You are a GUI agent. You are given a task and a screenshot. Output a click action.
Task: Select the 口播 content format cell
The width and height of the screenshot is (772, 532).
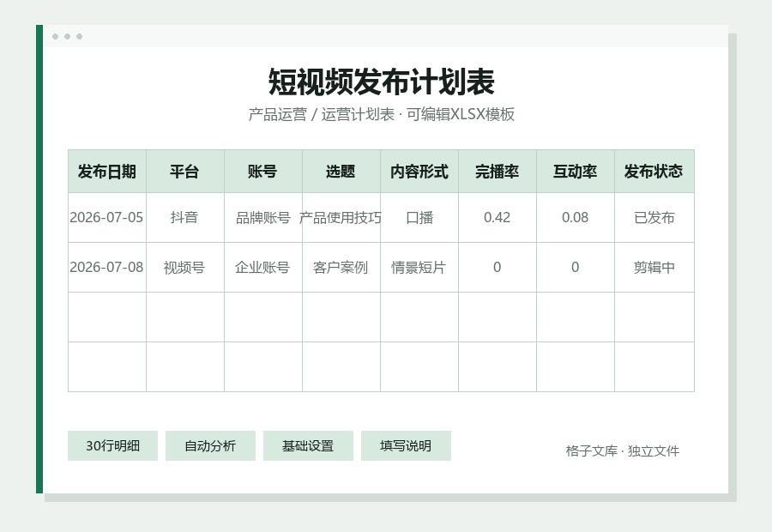(x=419, y=217)
